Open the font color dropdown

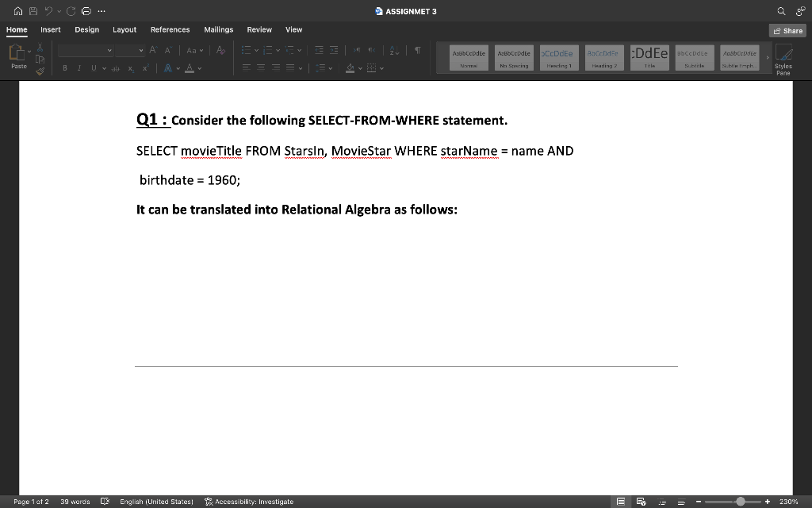point(198,68)
